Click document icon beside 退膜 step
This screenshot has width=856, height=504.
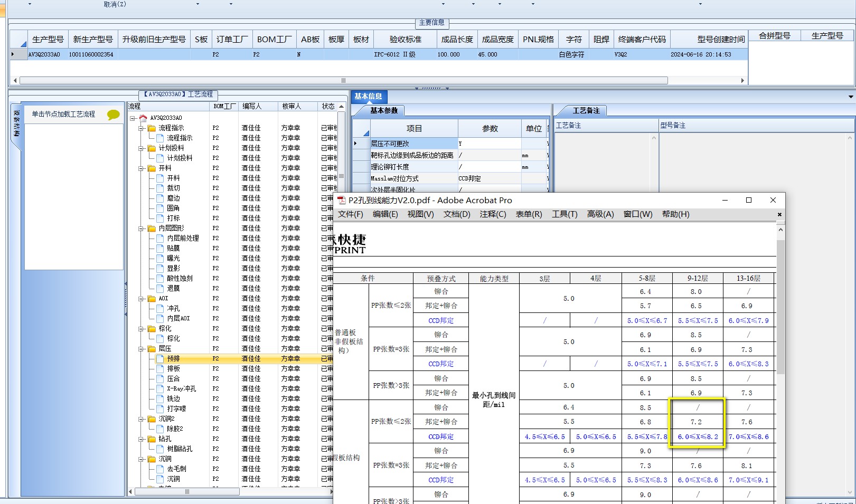pos(161,289)
